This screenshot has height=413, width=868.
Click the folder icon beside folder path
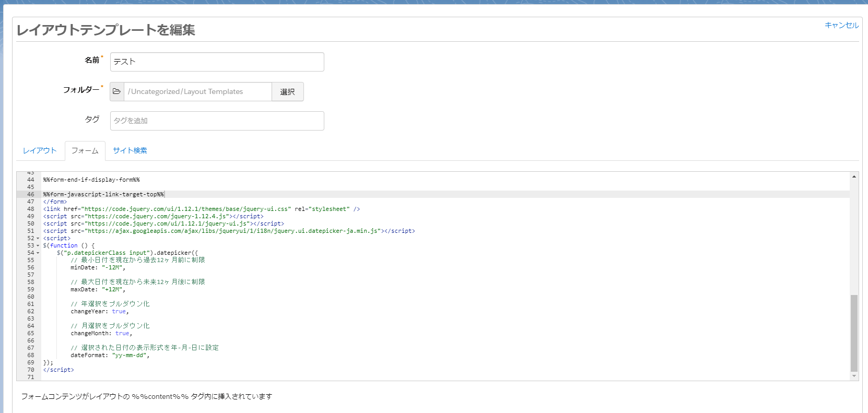point(117,91)
